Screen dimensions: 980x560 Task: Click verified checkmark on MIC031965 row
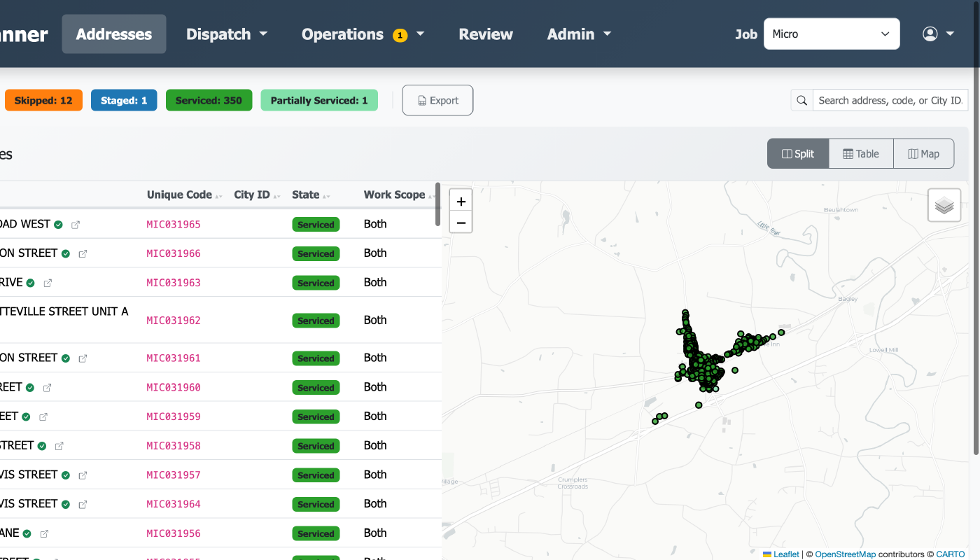pyautogui.click(x=59, y=225)
